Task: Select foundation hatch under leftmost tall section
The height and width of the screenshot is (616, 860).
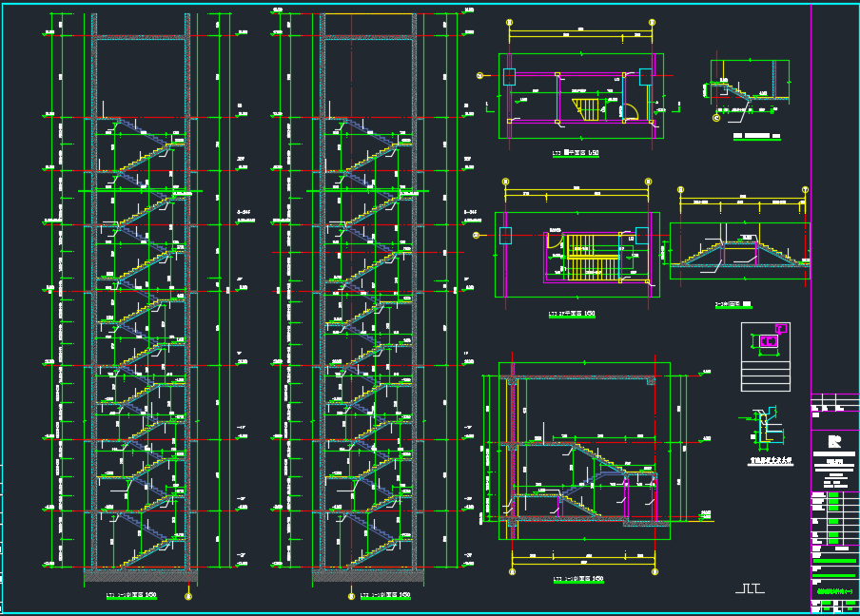Action: [x=141, y=575]
